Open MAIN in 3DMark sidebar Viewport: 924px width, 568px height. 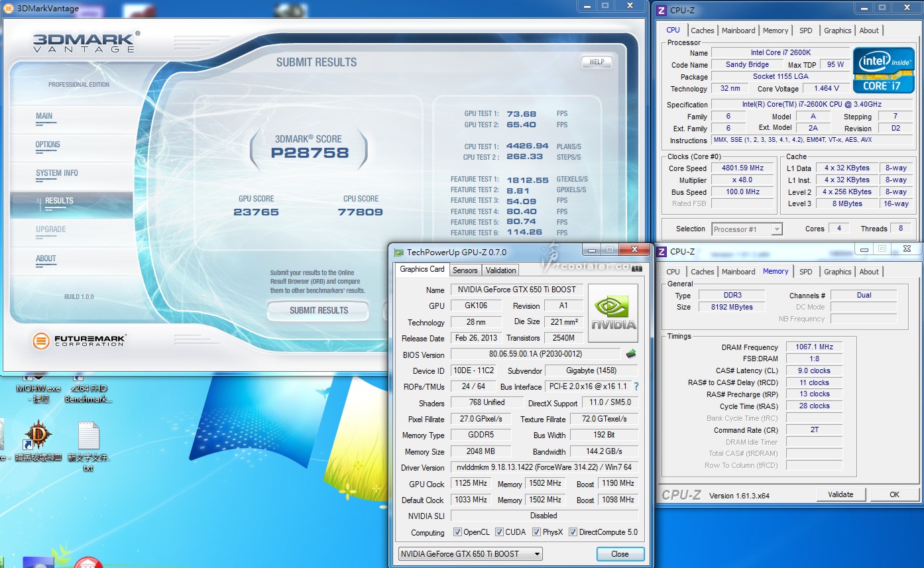pyautogui.click(x=44, y=116)
